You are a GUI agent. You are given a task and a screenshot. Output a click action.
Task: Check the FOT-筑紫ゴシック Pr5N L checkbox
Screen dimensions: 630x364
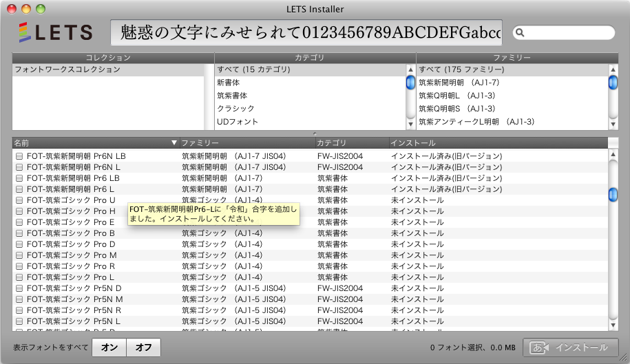[19, 321]
